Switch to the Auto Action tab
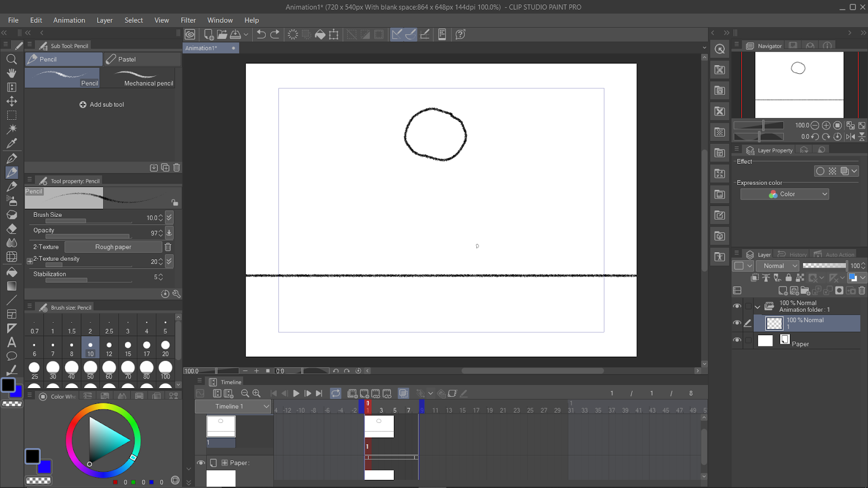 pyautogui.click(x=834, y=254)
